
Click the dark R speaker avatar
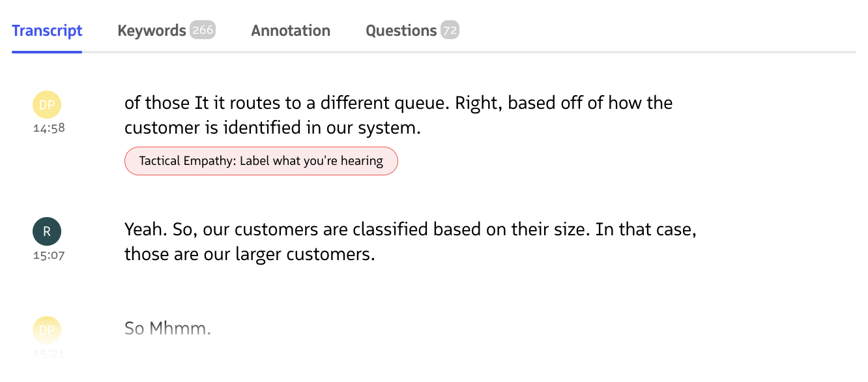[x=47, y=231]
